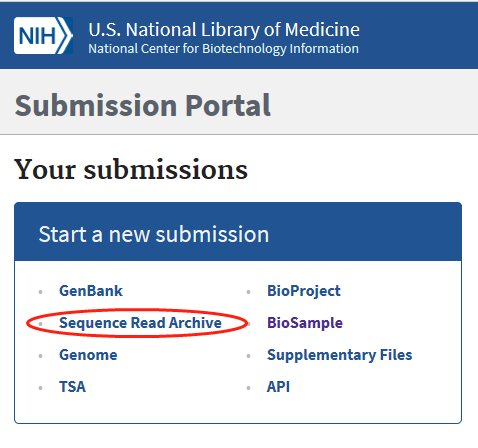Open U.S. National Library of Medicine link
478x448 pixels.
click(224, 29)
